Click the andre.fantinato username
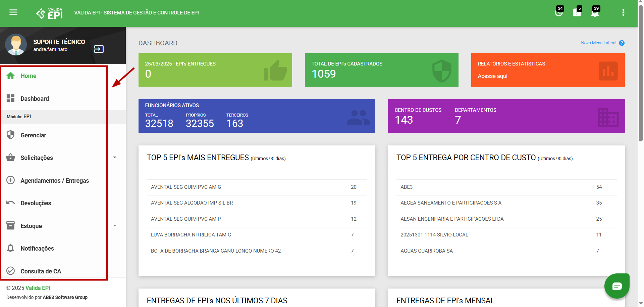This screenshot has height=307, width=644. [50, 49]
